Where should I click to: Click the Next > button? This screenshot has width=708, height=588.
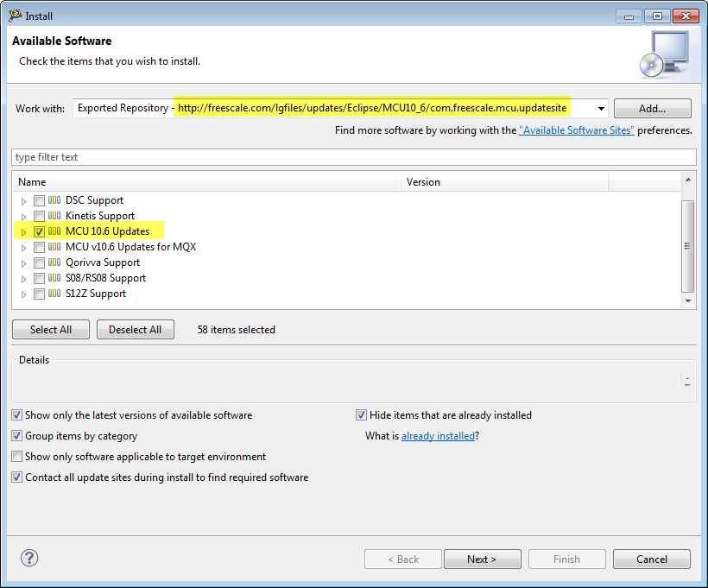[483, 560]
